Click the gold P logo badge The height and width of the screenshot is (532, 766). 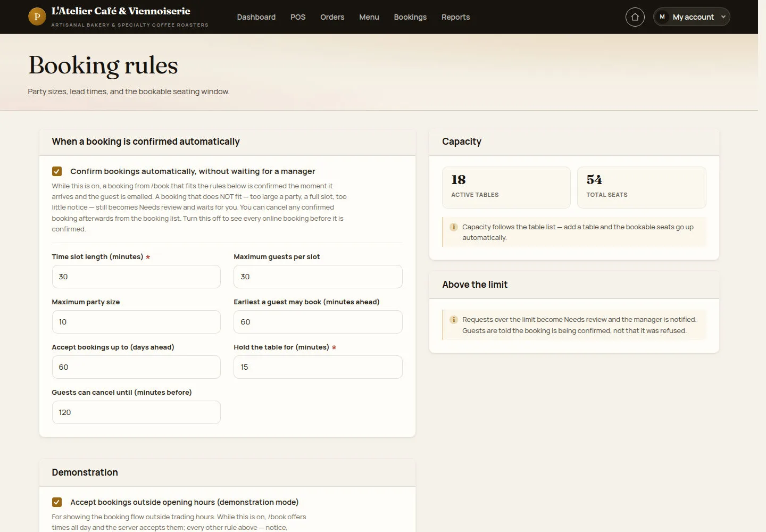[x=37, y=16]
